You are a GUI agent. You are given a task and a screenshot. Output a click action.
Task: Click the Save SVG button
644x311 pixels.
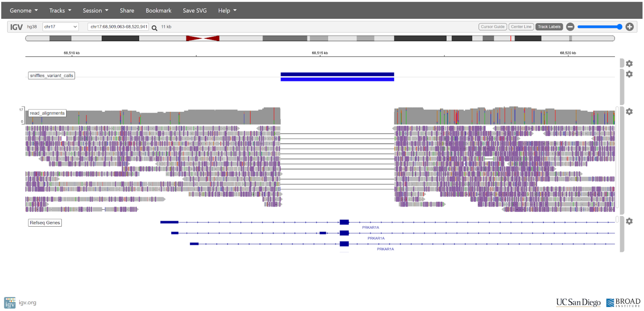pyautogui.click(x=194, y=10)
